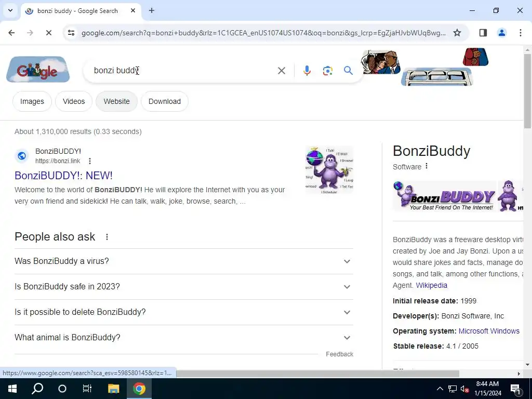
Task: Select the Website filter chip
Action: pos(116,101)
